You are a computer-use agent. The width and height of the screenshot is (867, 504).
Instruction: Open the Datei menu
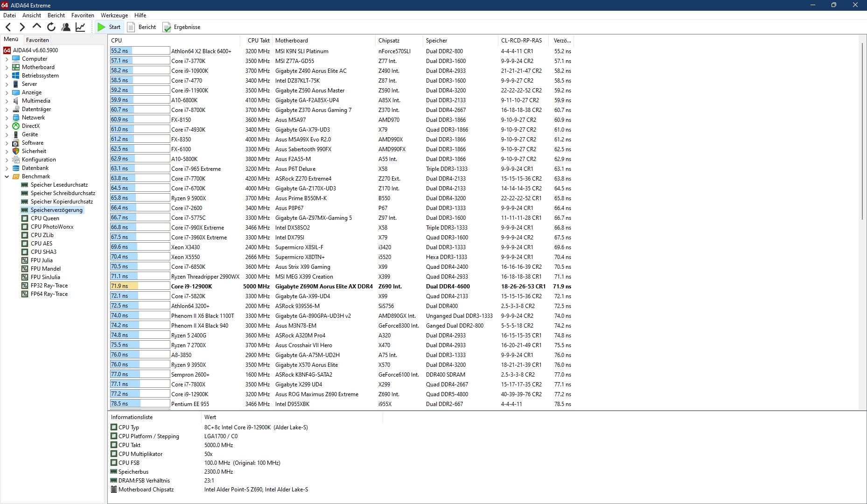[x=9, y=15]
